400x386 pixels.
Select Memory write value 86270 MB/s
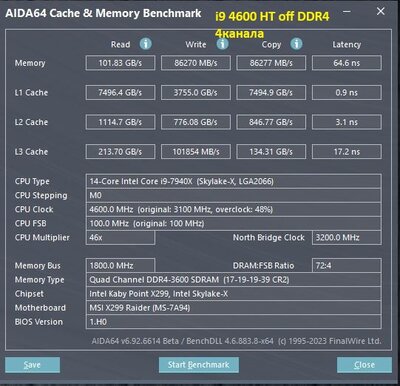pyautogui.click(x=196, y=63)
